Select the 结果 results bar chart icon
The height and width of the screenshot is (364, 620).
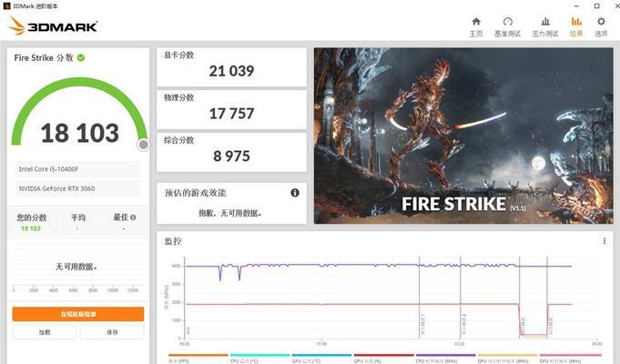576,21
